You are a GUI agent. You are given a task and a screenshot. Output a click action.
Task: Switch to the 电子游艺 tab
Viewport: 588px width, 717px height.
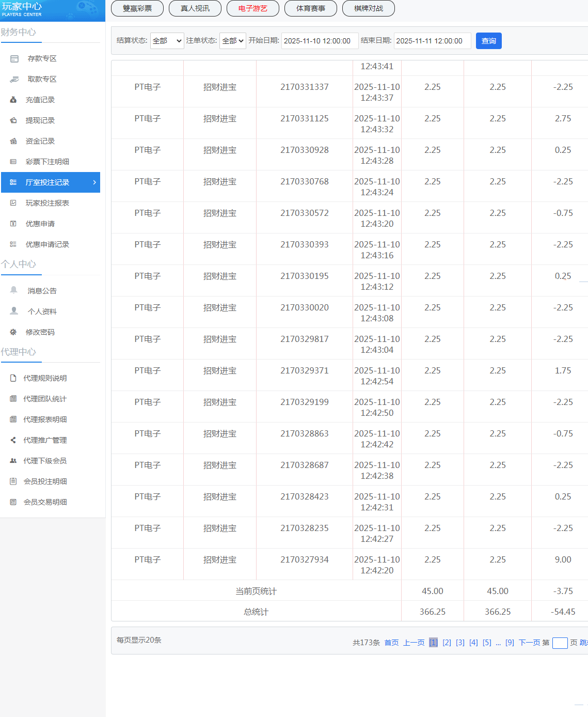point(253,8)
